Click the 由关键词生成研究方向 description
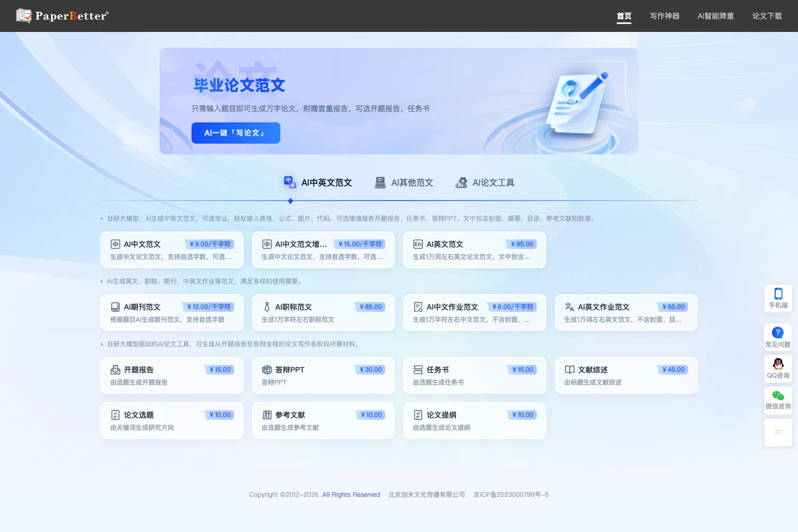The width and height of the screenshot is (798, 532). (142, 428)
